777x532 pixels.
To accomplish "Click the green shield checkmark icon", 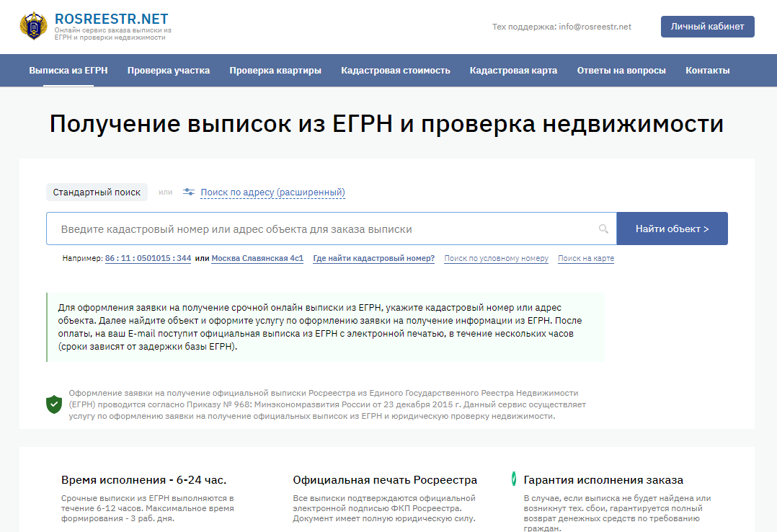I will pos(54,404).
